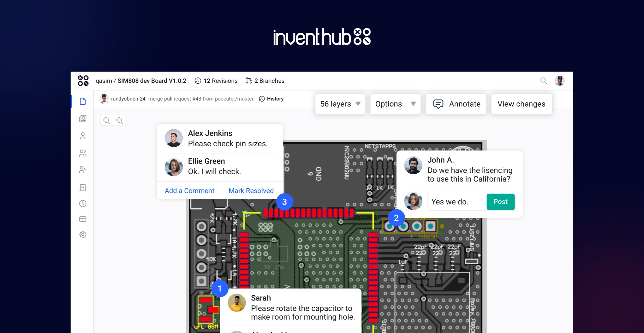The width and height of the screenshot is (644, 333).
Task: Open the organization building sidebar icon
Action: tap(83, 187)
